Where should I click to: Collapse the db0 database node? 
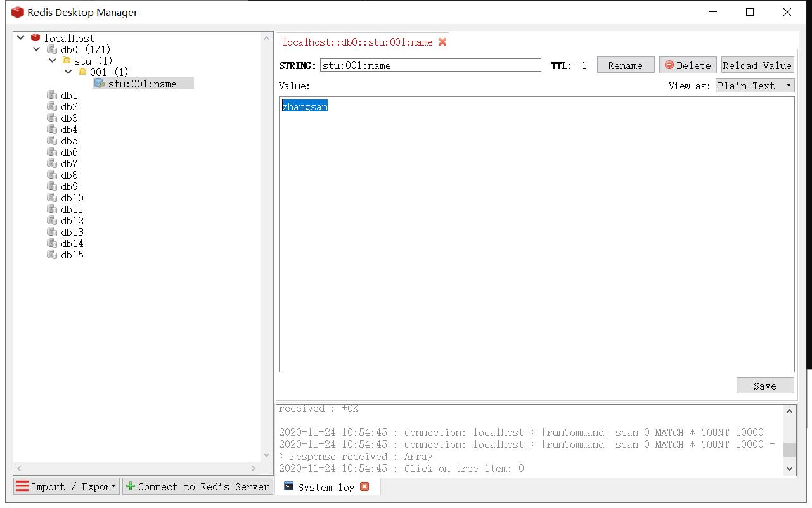[x=37, y=49]
